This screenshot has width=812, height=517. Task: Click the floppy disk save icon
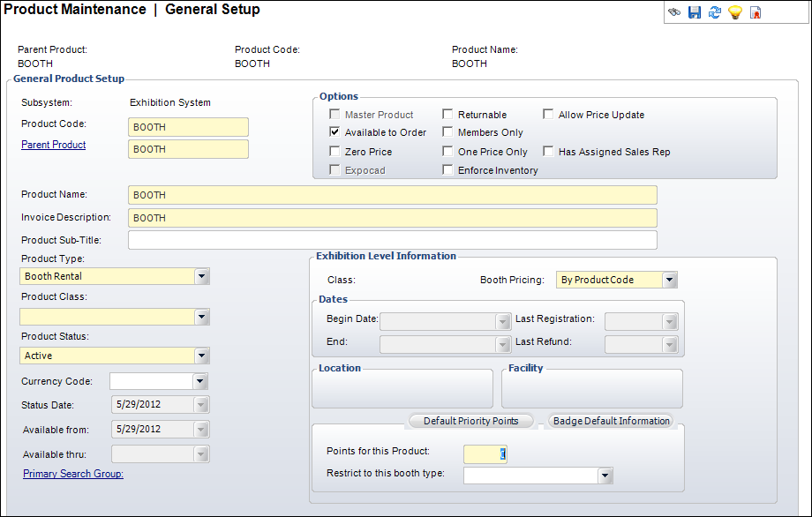click(694, 12)
